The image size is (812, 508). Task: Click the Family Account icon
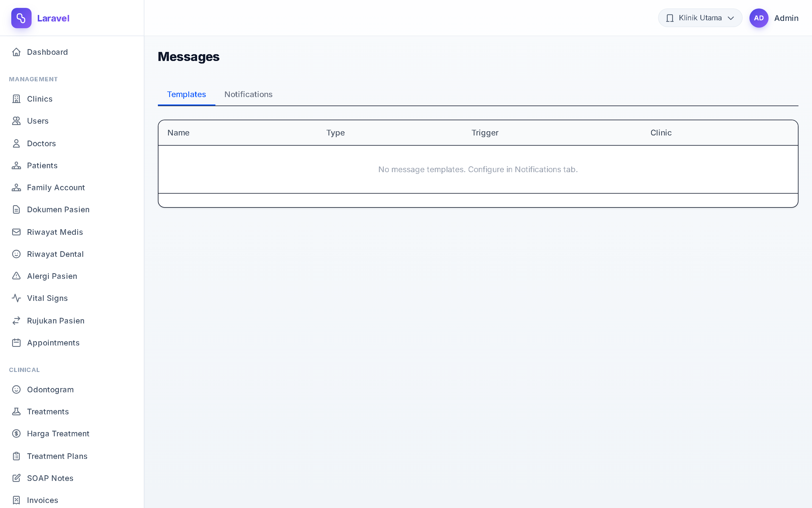click(16, 187)
